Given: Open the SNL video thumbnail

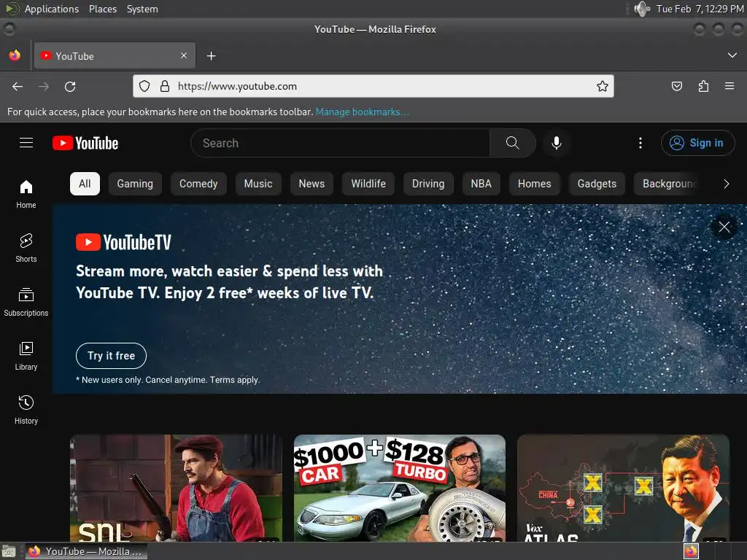Looking at the screenshot, I should click(177, 488).
